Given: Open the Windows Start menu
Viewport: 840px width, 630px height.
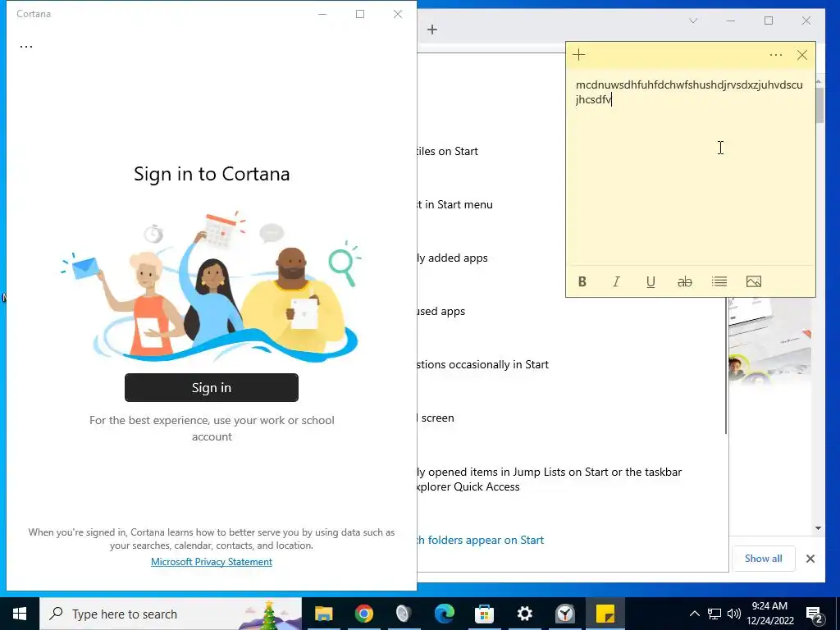Looking at the screenshot, I should tap(20, 614).
